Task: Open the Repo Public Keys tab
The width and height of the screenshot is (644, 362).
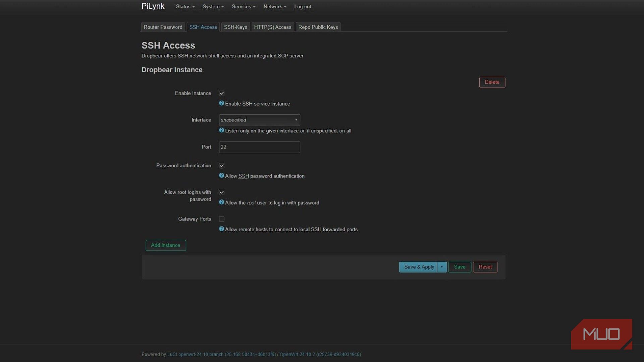Action: (318, 27)
